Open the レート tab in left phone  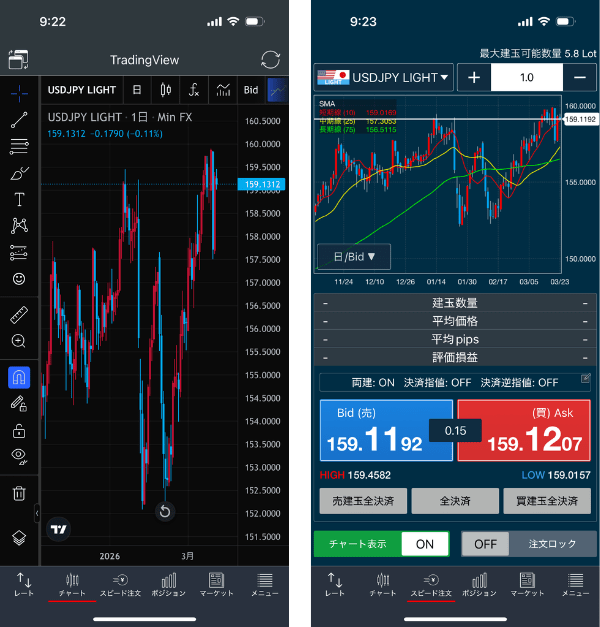pyautogui.click(x=24, y=585)
